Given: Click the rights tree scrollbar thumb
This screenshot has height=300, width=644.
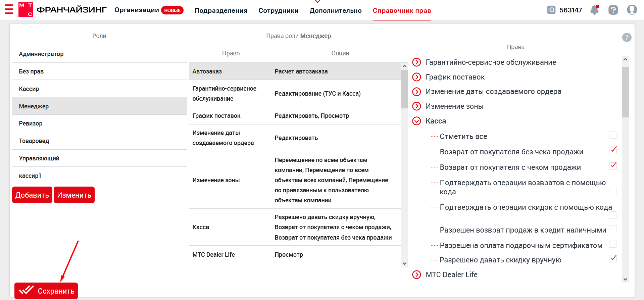Looking at the screenshot, I should [x=625, y=92].
